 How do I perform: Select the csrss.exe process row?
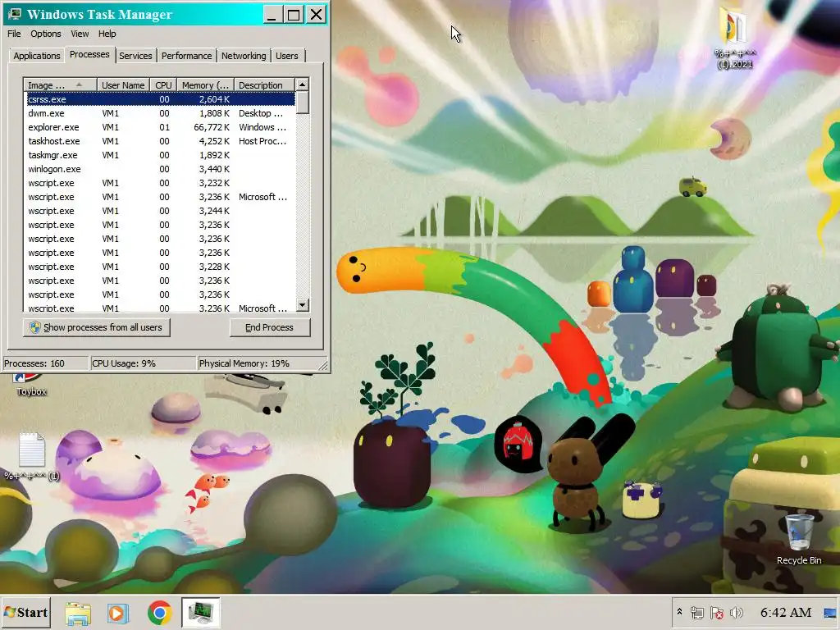click(x=160, y=99)
